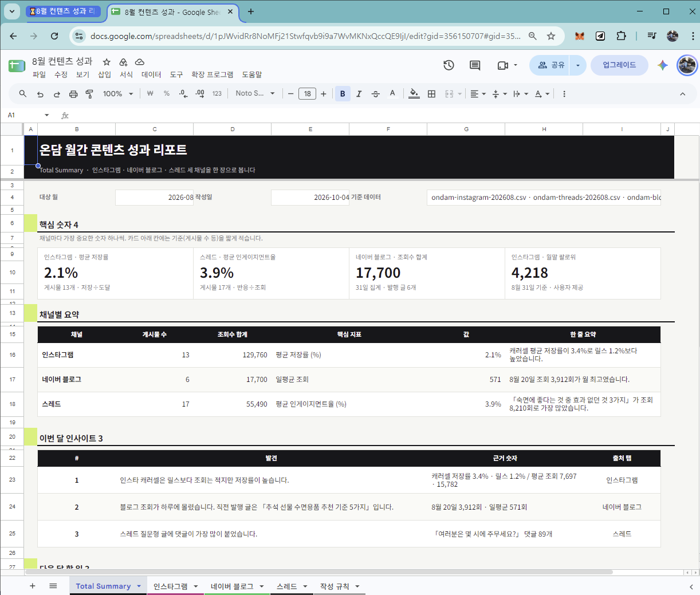700x595 pixels.
Task: Format as currency with the ₩ icon
Action: pyautogui.click(x=150, y=93)
